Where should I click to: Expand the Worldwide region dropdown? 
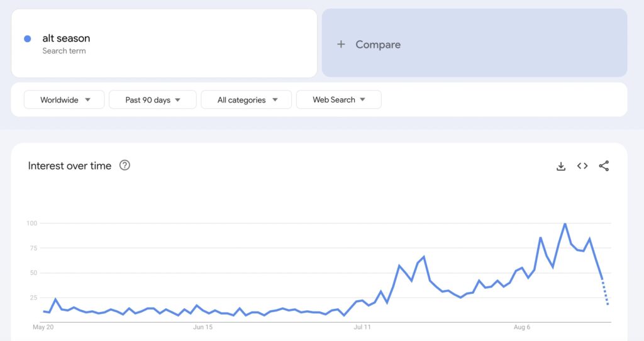coord(64,99)
